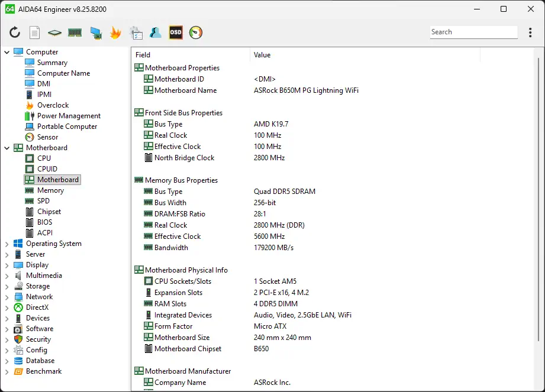Click the user profile toolbar icon
The width and height of the screenshot is (545, 392).
(x=156, y=33)
